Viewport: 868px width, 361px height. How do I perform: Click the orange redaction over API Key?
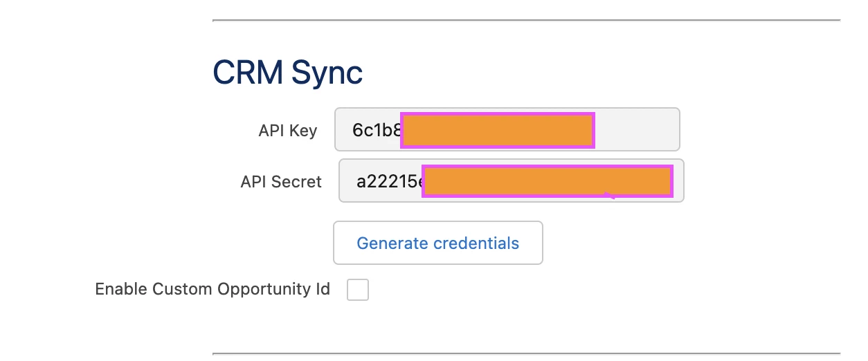click(498, 130)
